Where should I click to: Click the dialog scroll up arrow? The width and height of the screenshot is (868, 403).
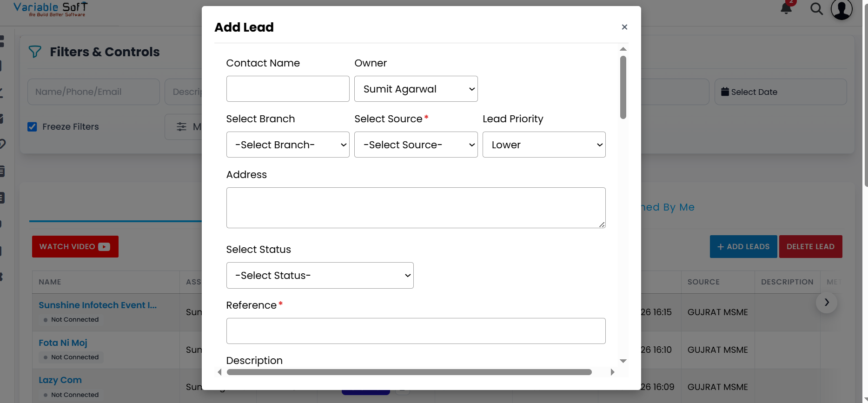[x=623, y=49]
